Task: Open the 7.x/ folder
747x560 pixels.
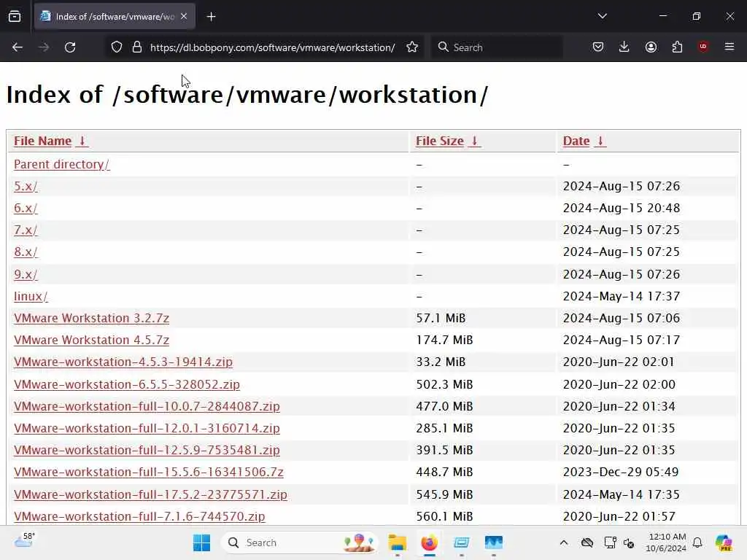Action: [26, 230]
